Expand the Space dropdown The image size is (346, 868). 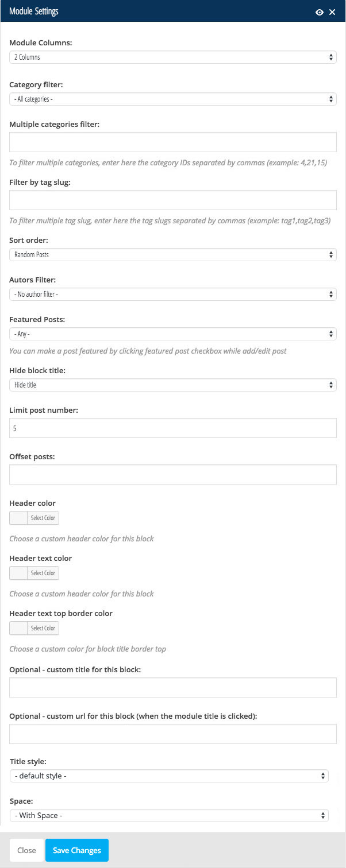(169, 815)
